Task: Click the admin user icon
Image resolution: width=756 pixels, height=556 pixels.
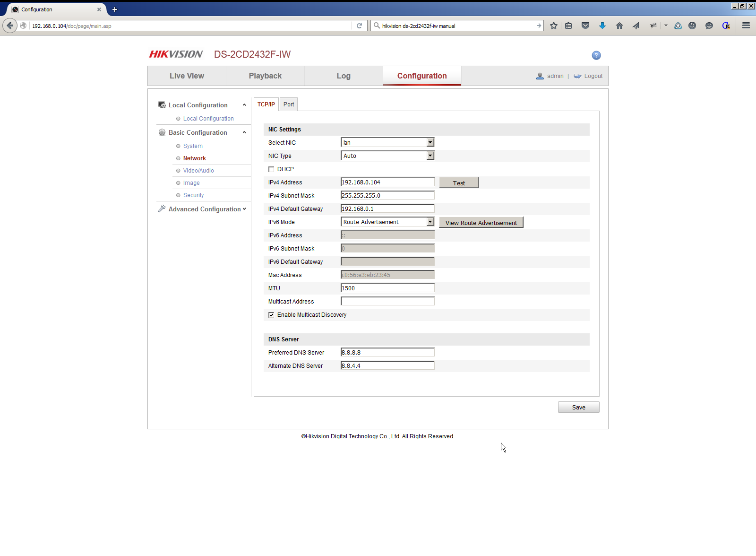Action: (540, 76)
